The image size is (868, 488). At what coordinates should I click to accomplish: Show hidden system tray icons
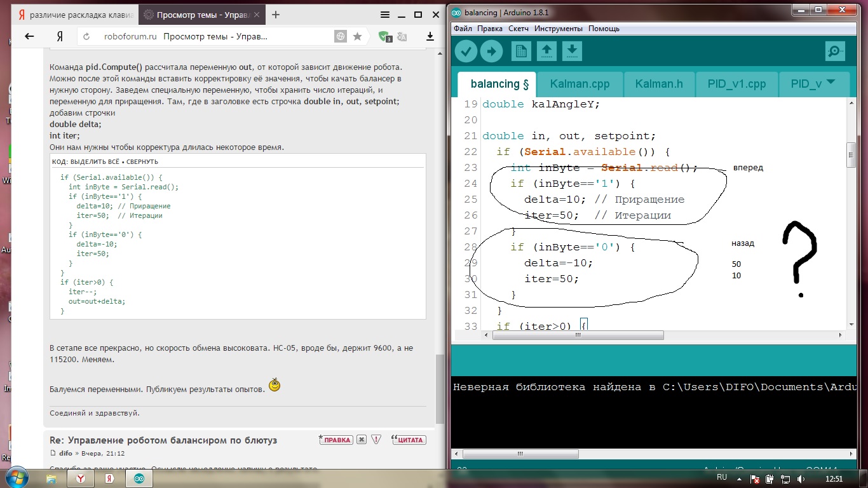739,478
